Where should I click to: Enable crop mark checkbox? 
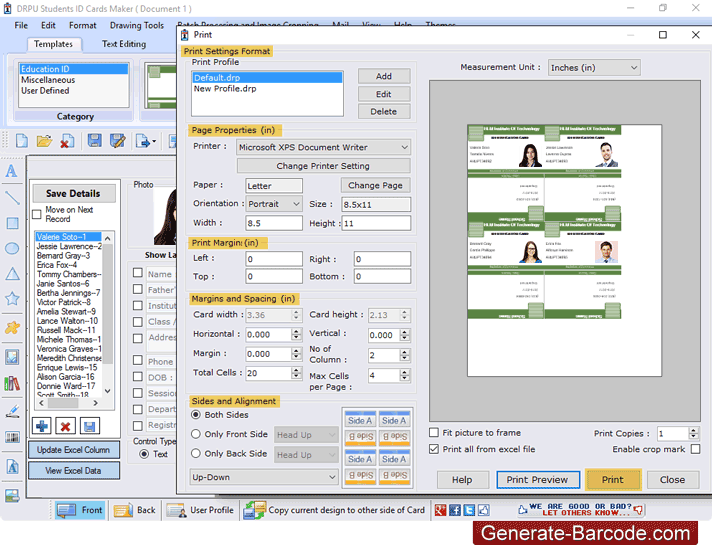pyautogui.click(x=695, y=449)
